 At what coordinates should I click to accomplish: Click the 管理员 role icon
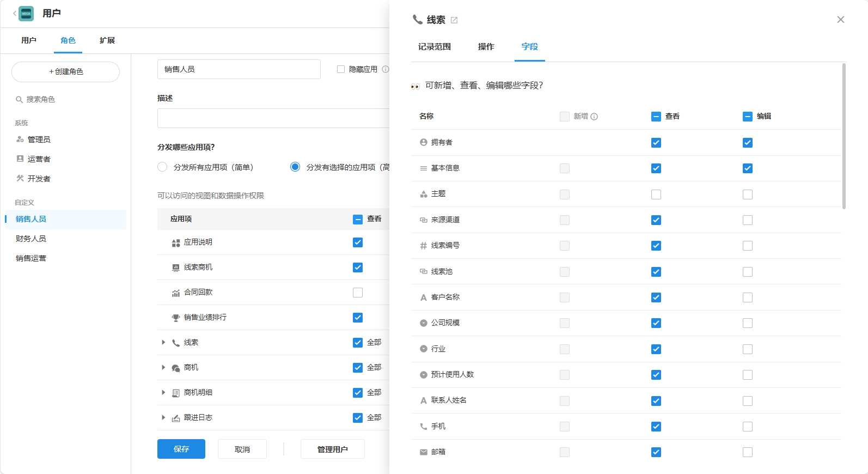coord(20,139)
